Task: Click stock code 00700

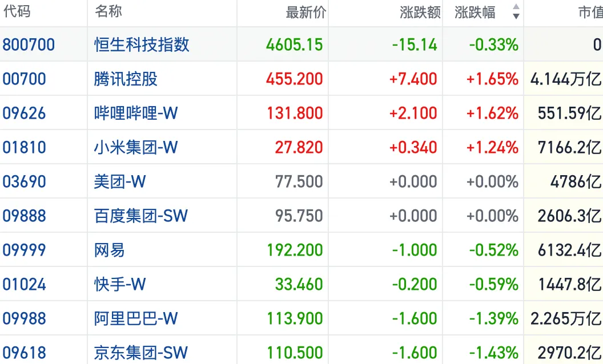Action: coord(24,79)
